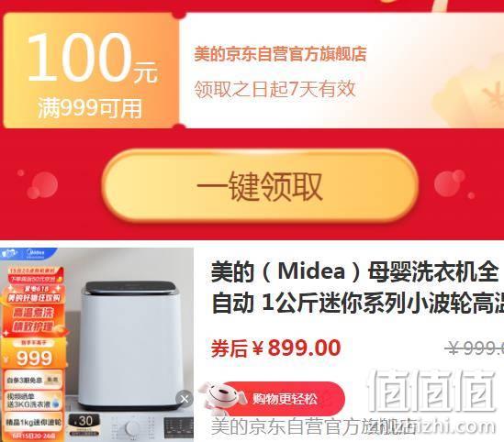The height and width of the screenshot is (442, 504).
Task: Click the 券后￥899.00 price text
Action: pyautogui.click(x=275, y=348)
